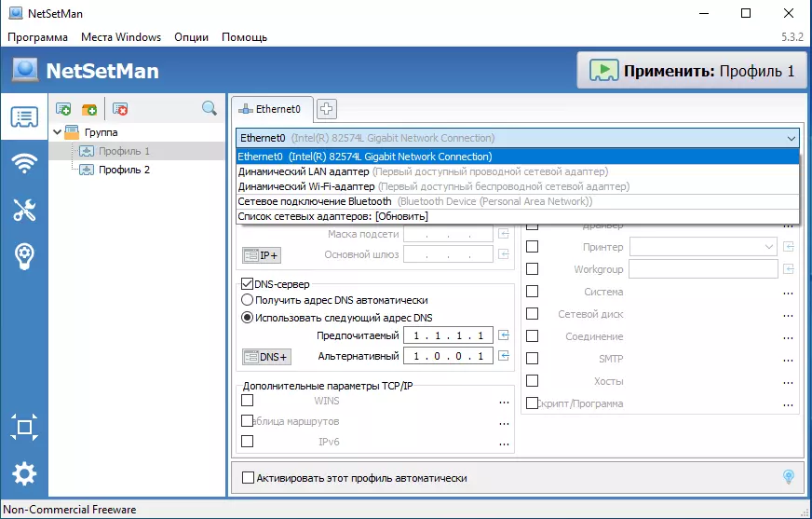Screen dimensions: 812x519
Task: Open the Wi-Fi management sidebar icon
Action: (x=24, y=164)
